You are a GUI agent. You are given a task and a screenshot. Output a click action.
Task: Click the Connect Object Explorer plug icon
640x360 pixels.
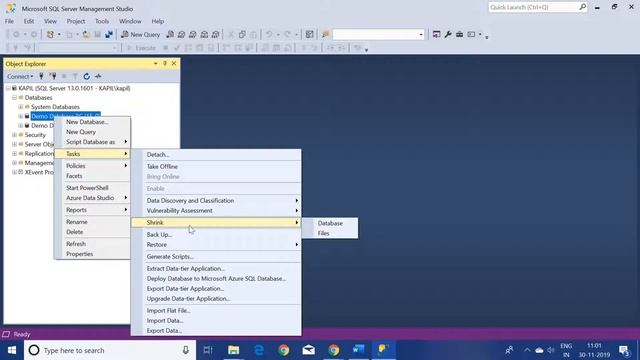[x=41, y=76]
